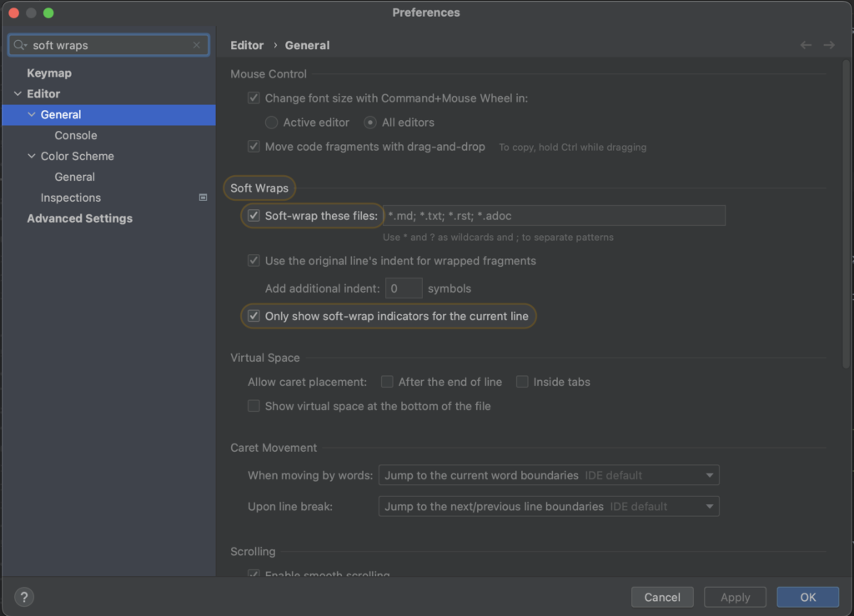
Task: Enable Show virtual space at file bottom
Action: pyautogui.click(x=254, y=406)
